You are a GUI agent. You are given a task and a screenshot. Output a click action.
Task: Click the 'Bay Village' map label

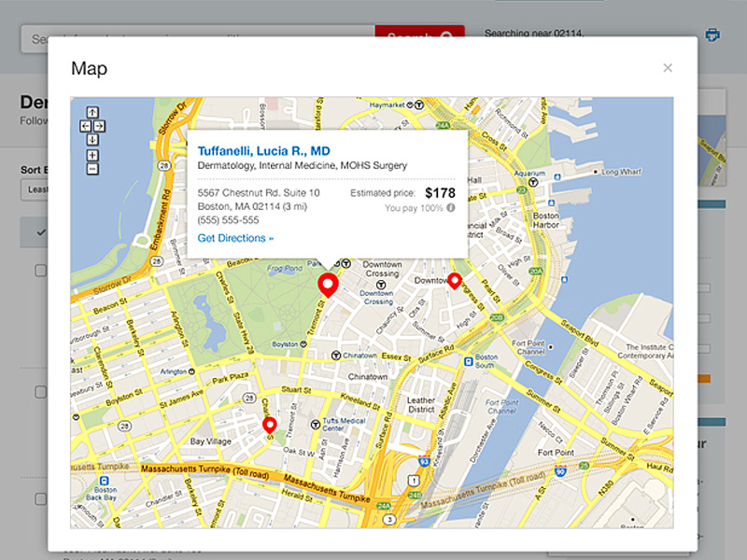(211, 441)
